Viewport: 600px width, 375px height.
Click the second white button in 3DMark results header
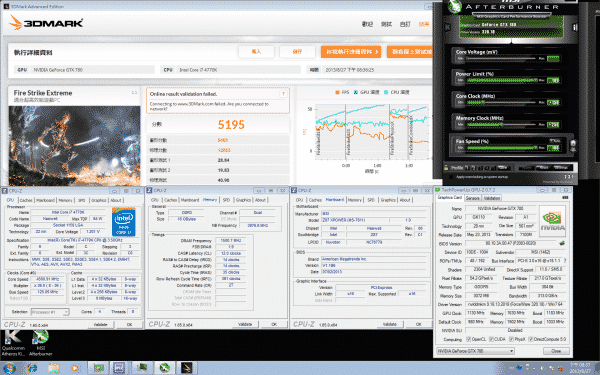click(x=297, y=52)
